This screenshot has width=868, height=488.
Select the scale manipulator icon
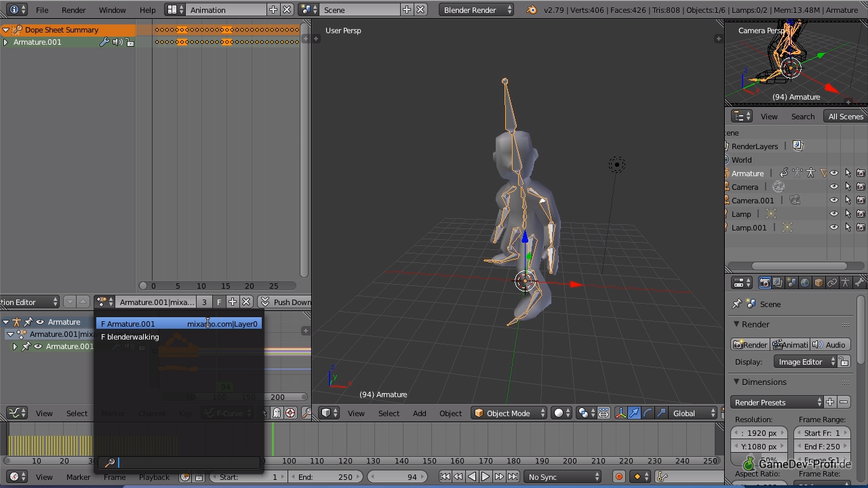(x=661, y=413)
